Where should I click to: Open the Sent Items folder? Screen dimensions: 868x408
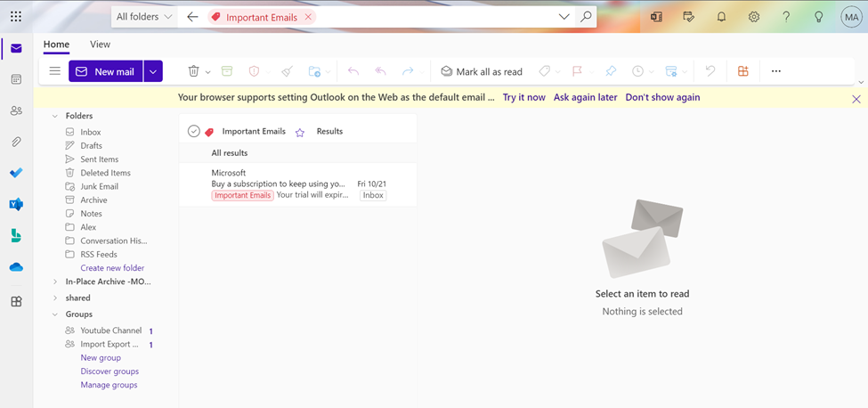point(99,159)
